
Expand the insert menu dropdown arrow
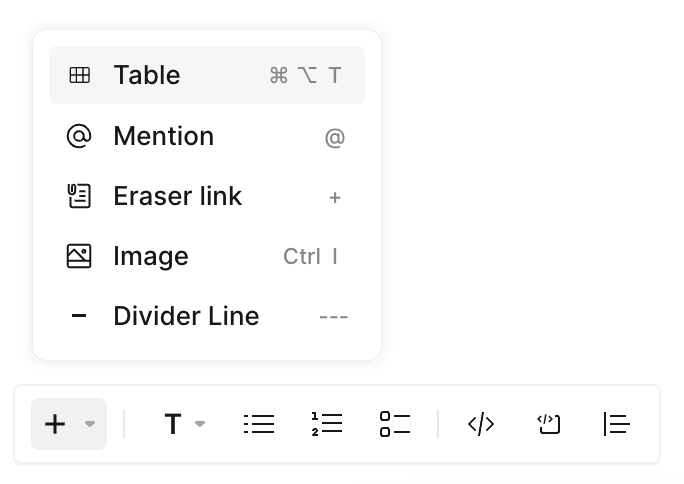pyautogui.click(x=90, y=424)
